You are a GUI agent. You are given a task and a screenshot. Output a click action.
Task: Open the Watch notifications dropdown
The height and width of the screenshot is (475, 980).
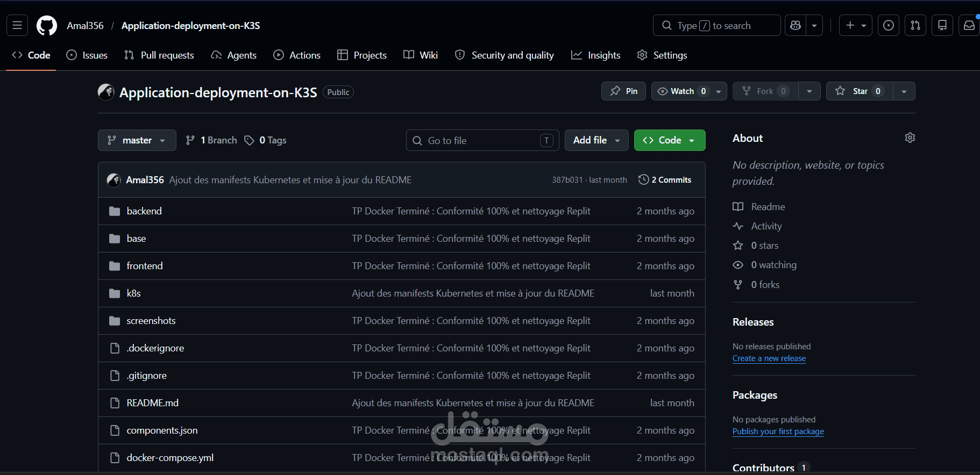click(689, 91)
